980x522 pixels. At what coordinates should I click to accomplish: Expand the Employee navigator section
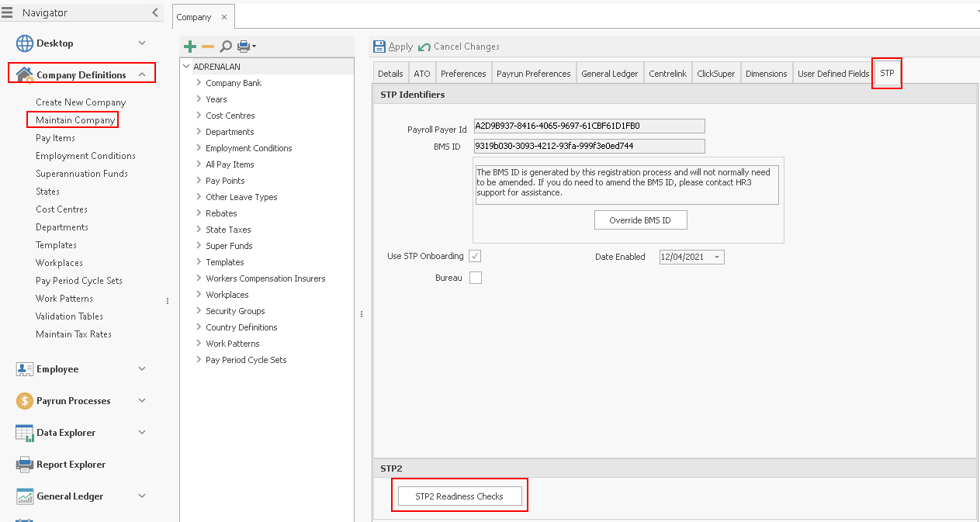pos(141,369)
